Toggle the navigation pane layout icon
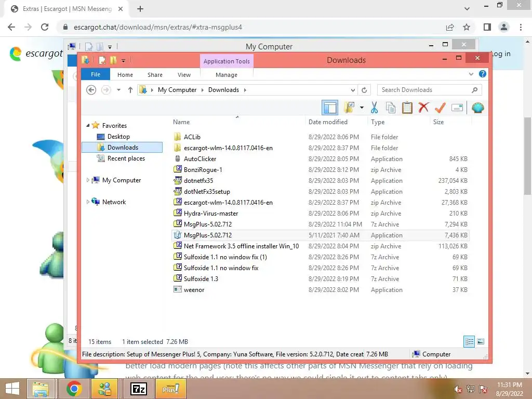 click(330, 108)
